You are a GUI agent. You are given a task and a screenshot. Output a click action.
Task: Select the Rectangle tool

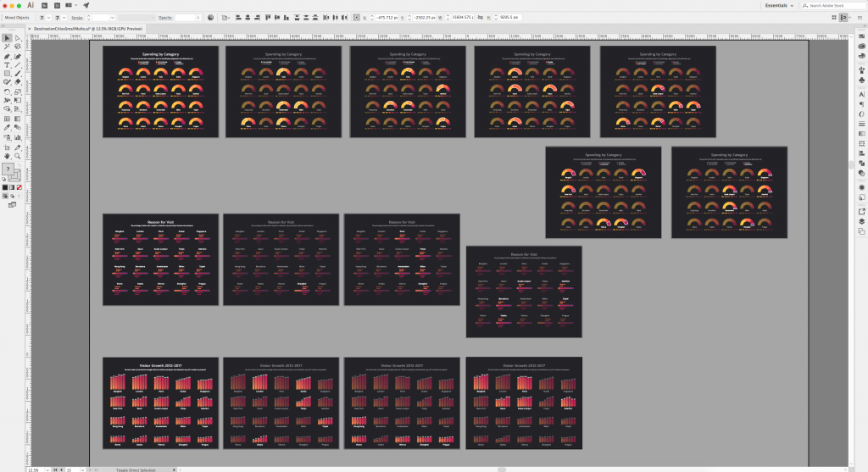[7, 73]
